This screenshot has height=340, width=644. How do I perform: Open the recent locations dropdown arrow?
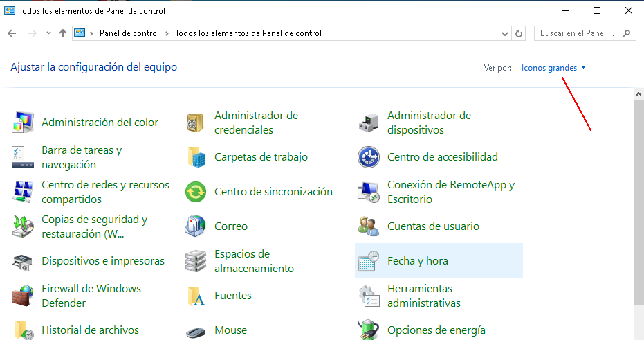click(x=48, y=33)
